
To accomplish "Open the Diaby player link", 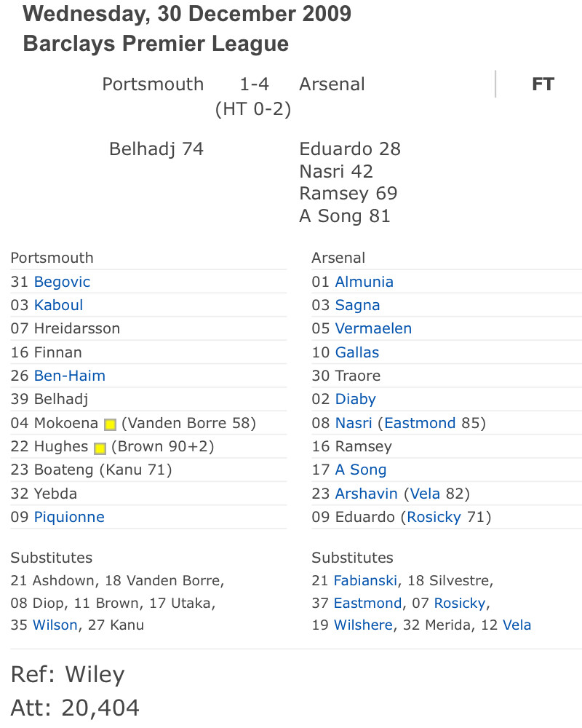I will click(x=356, y=399).
